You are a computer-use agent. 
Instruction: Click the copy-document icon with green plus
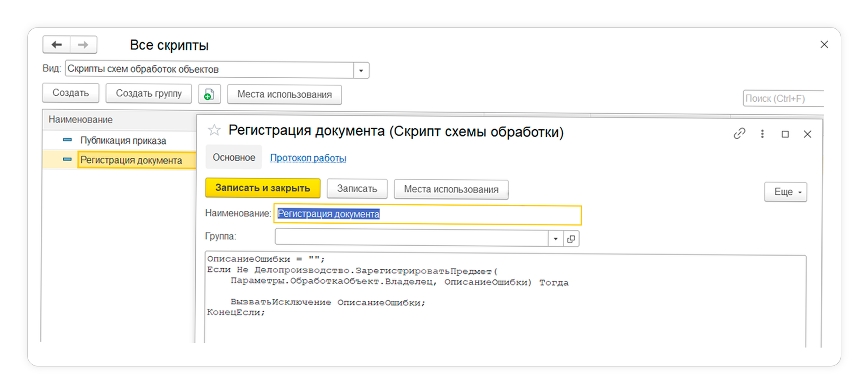pyautogui.click(x=209, y=94)
